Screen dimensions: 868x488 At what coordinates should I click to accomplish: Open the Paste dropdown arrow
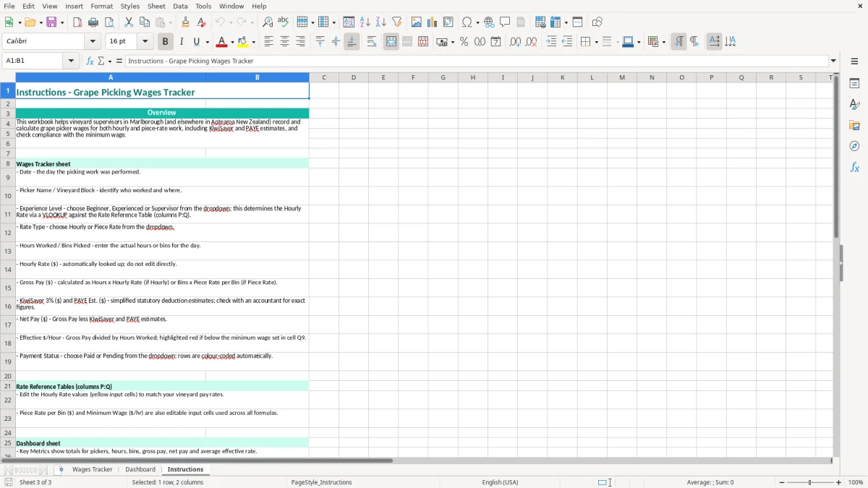170,22
